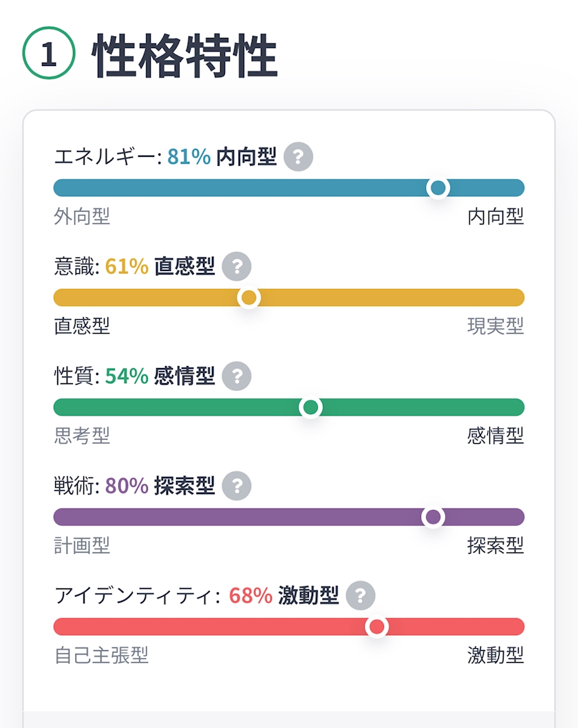
Task: Click the 80% tactics percentage value
Action: [x=127, y=486]
